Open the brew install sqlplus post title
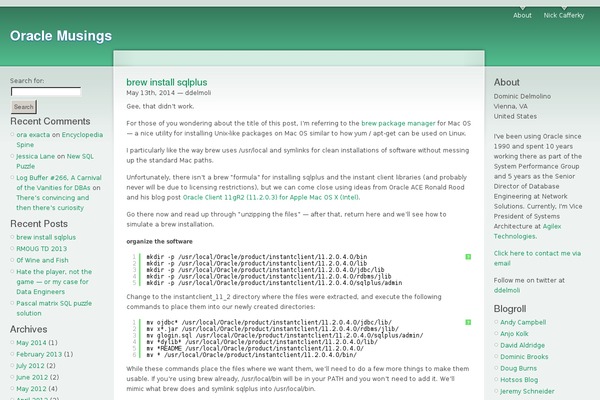Image resolution: width=600 pixels, height=400 pixels. [x=167, y=82]
